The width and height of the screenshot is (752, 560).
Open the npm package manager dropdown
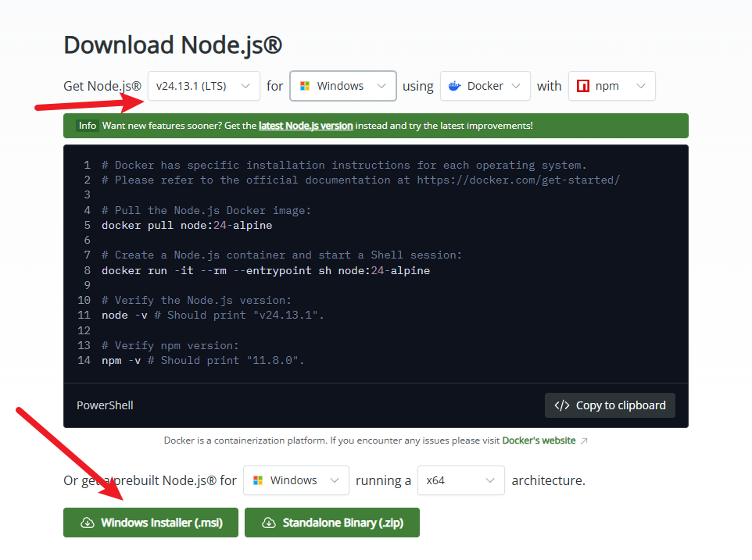coord(611,86)
